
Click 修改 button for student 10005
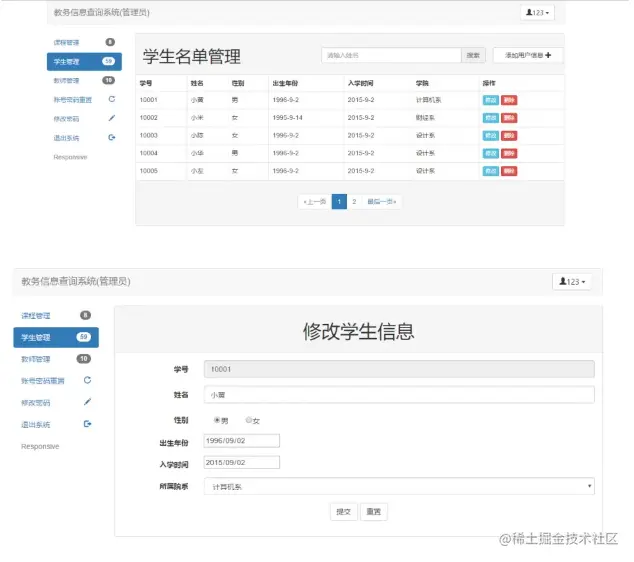point(490,171)
